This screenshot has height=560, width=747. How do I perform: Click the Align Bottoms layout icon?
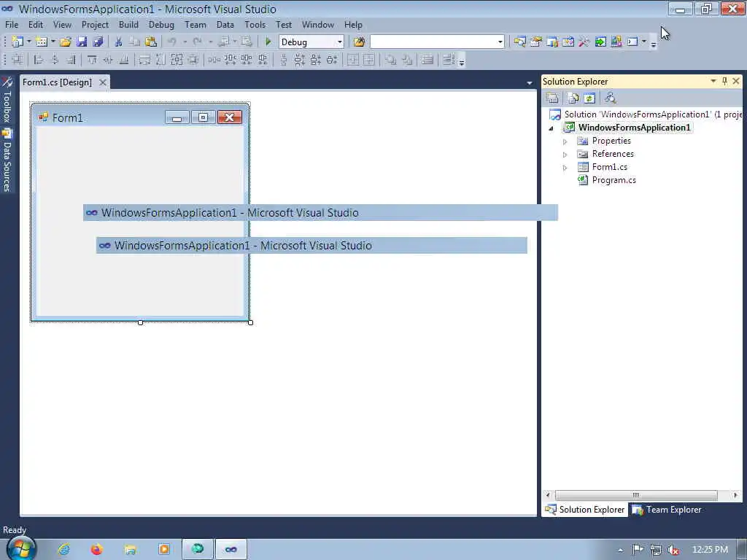point(124,60)
